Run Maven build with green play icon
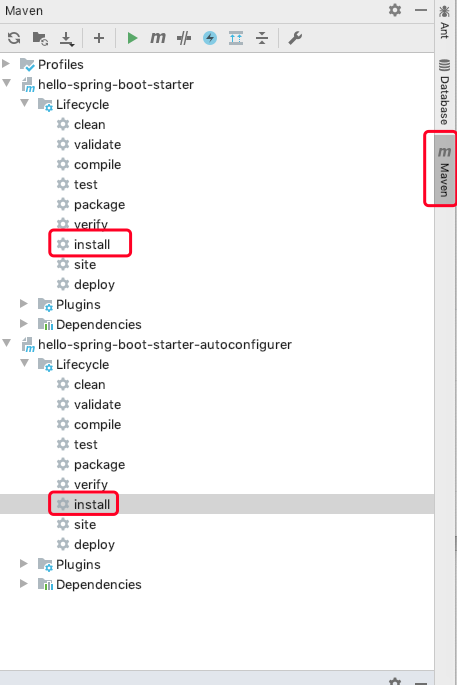Image resolution: width=457 pixels, height=685 pixels. (x=132, y=38)
